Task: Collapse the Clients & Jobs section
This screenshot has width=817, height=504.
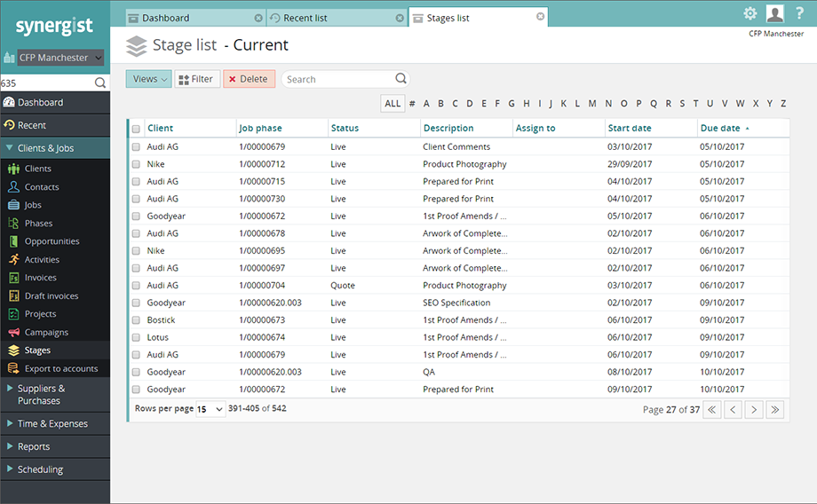Action: click(x=55, y=148)
